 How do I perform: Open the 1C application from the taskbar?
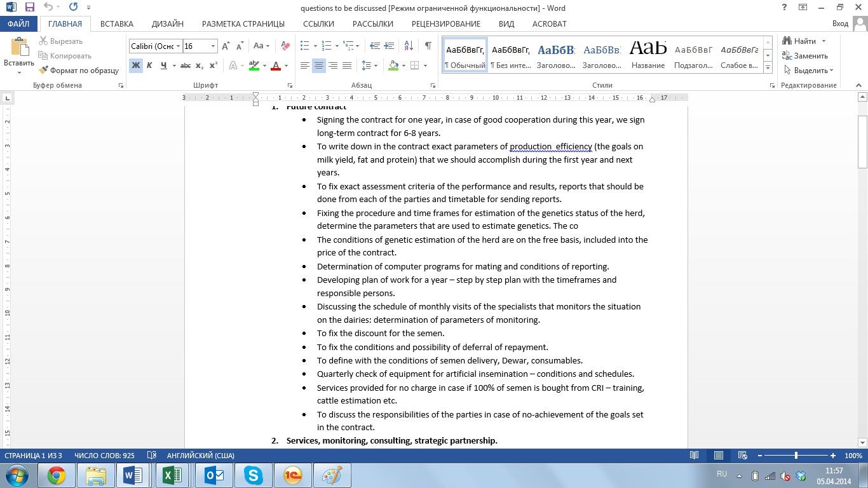293,475
